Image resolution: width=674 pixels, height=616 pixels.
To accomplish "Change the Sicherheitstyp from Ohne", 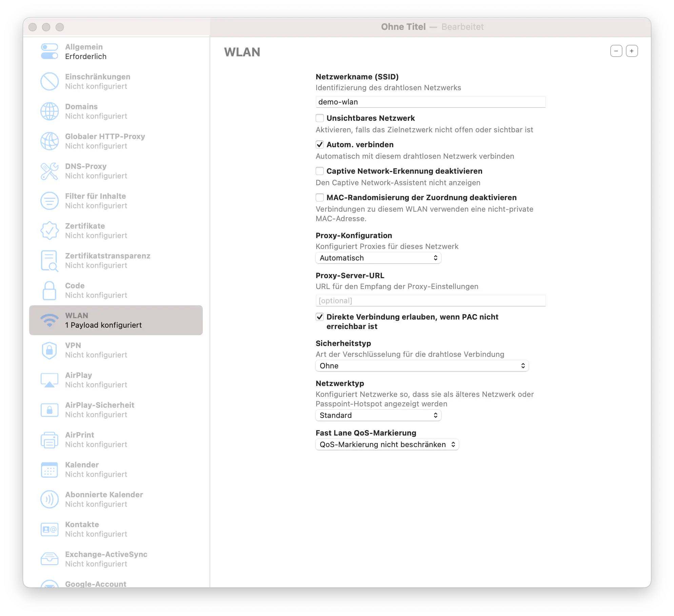I will pyautogui.click(x=421, y=366).
